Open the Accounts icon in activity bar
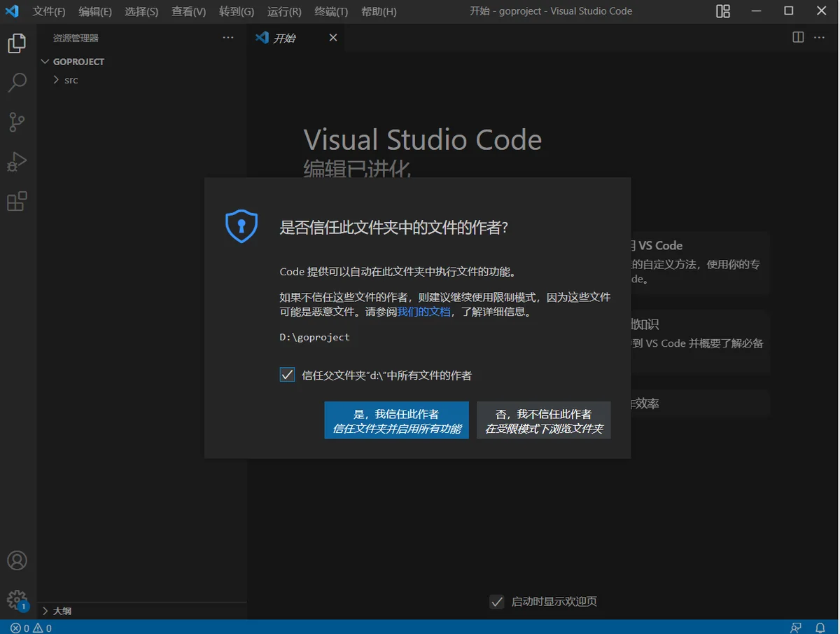 tap(17, 560)
